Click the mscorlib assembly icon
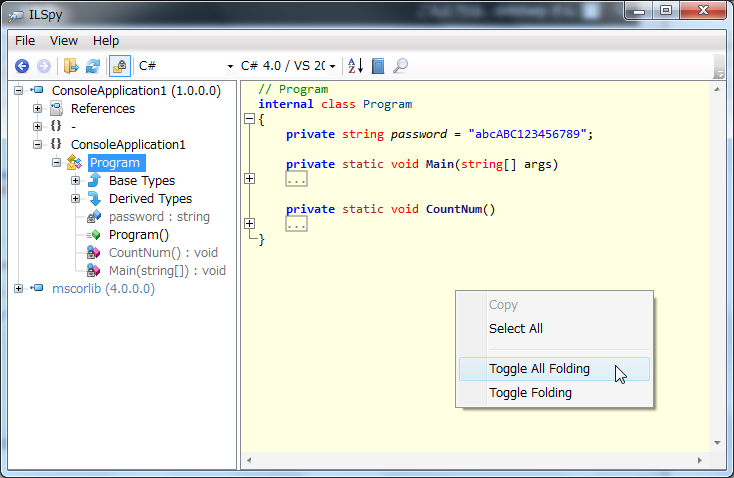Image resolution: width=734 pixels, height=478 pixels. [37, 288]
